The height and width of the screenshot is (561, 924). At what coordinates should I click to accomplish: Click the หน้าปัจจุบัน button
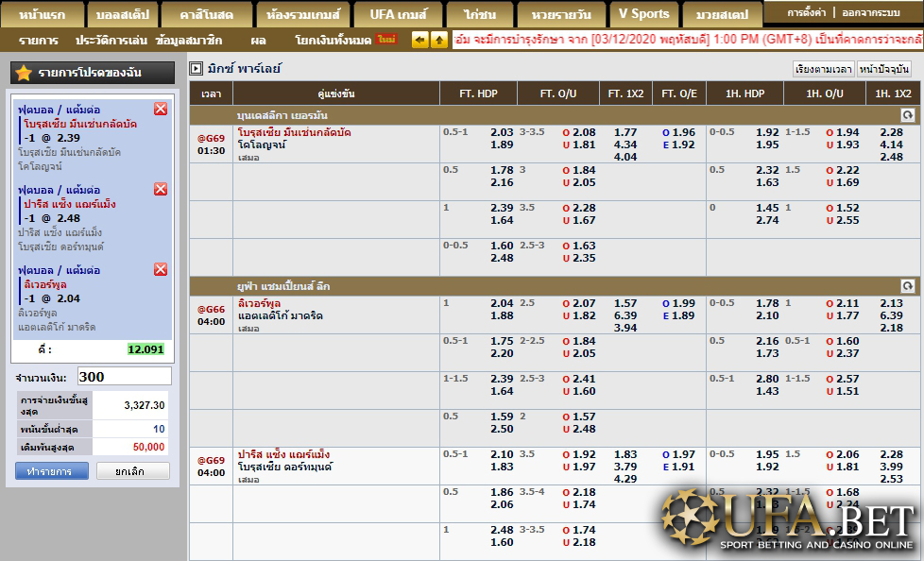884,69
